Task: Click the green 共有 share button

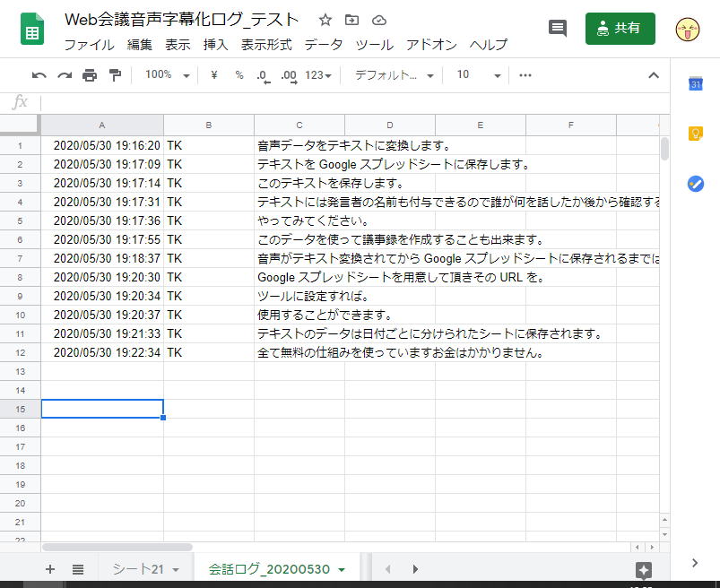Action: (x=620, y=28)
